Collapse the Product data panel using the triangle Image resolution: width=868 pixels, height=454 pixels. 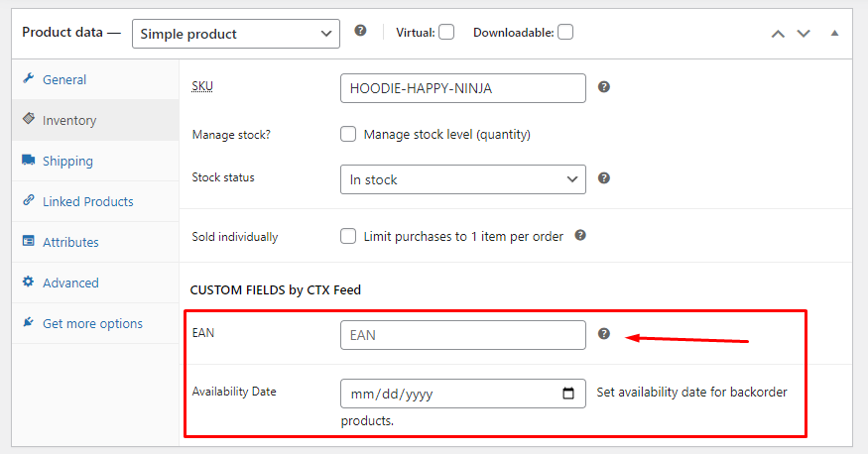pos(834,33)
